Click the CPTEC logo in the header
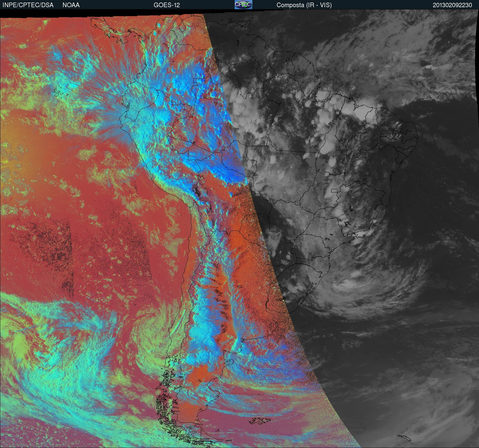 [243, 5]
